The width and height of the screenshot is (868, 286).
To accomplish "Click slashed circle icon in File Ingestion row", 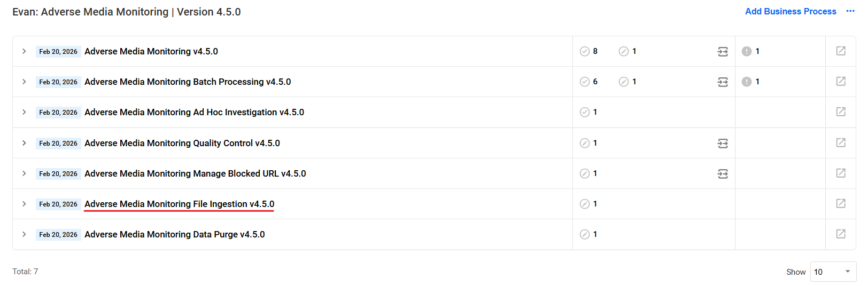I will click(585, 204).
